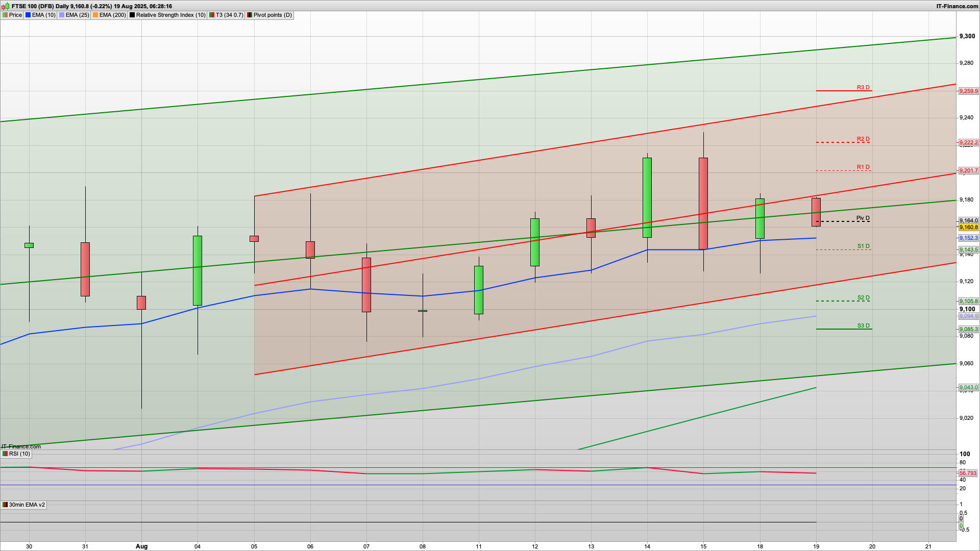
Task: Click the tall green candle on 14 Aug
Action: pyautogui.click(x=647, y=197)
